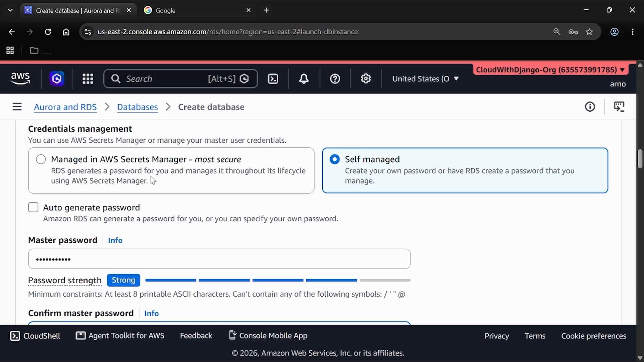The height and width of the screenshot is (362, 644).
Task: Open the saved passwords key icon
Action: click(573, 32)
